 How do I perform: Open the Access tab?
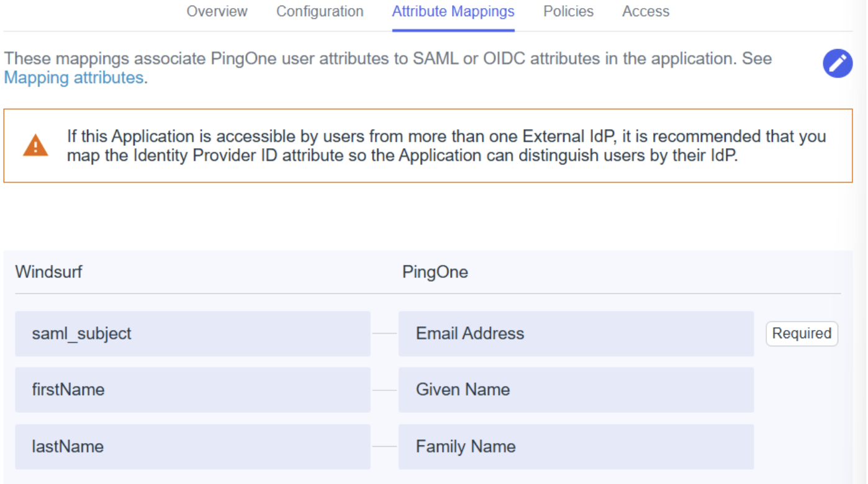pyautogui.click(x=646, y=12)
